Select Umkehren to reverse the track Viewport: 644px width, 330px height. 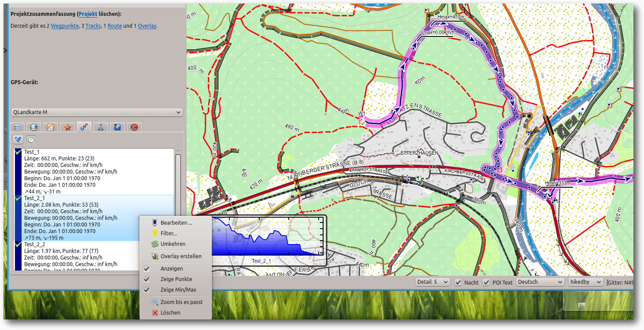coord(175,244)
